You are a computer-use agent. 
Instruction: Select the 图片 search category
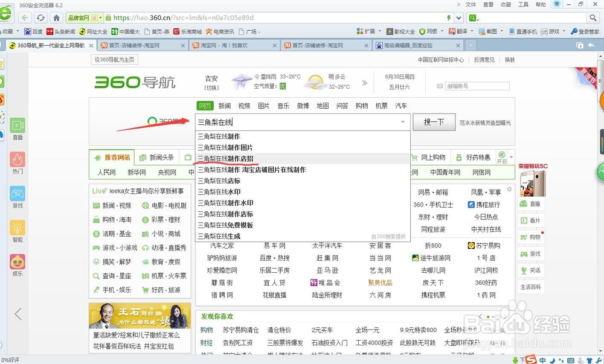point(264,106)
